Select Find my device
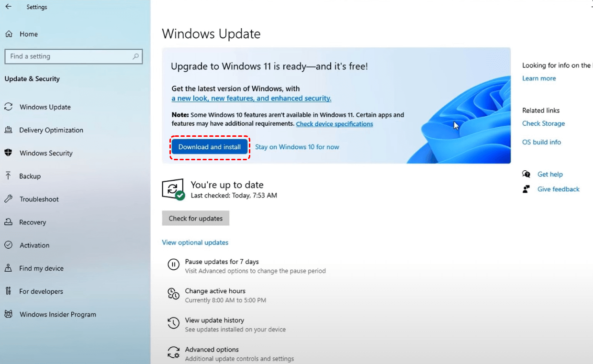This screenshot has height=364, width=593. click(x=41, y=268)
